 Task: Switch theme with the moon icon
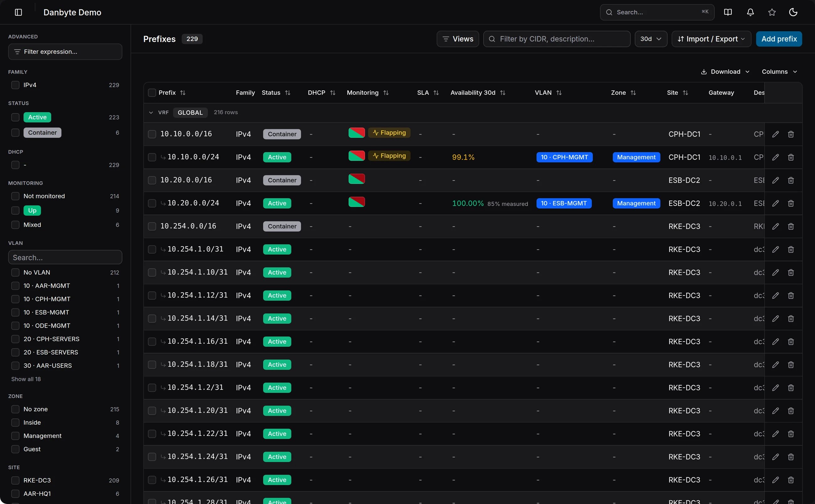(x=793, y=12)
